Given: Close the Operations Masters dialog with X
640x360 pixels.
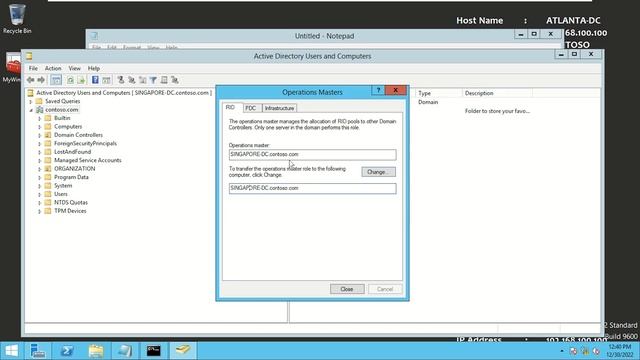Looking at the screenshot, I should pyautogui.click(x=396, y=90).
